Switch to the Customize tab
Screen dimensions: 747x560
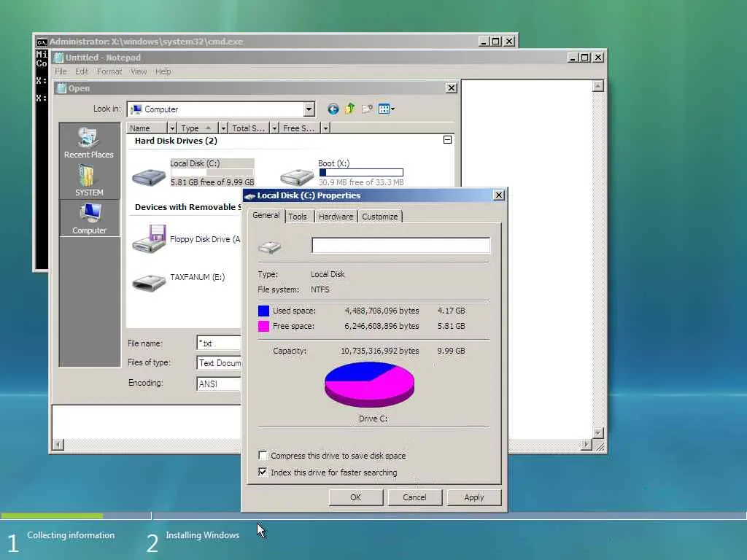tap(379, 217)
